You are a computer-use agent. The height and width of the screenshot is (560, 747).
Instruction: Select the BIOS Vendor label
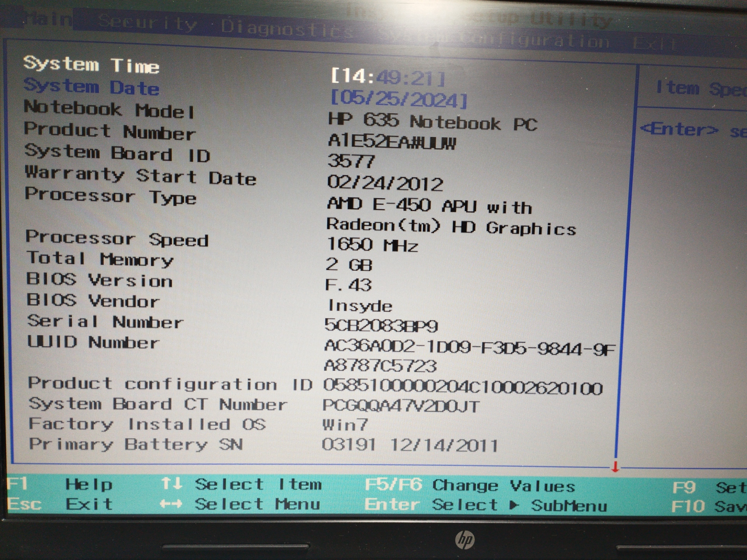point(93,301)
